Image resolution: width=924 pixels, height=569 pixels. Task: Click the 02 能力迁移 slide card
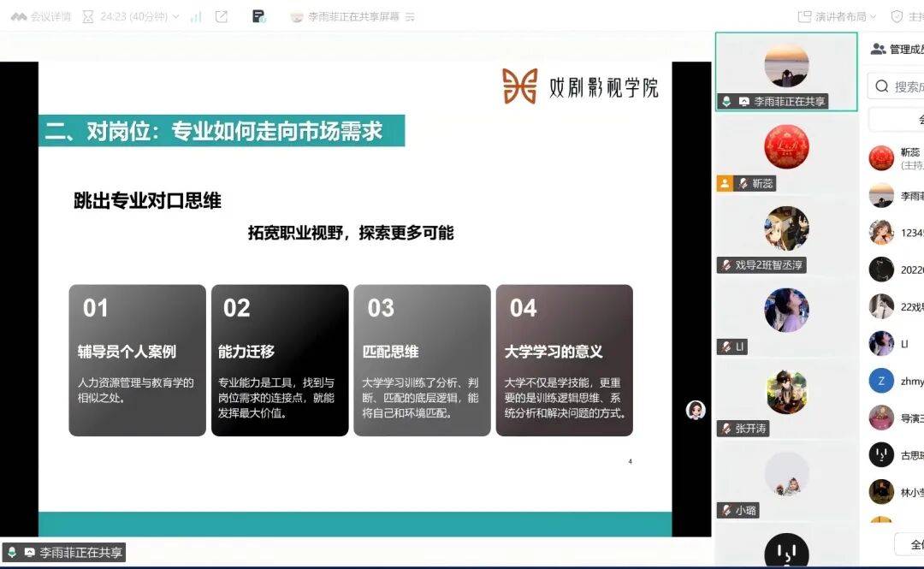[x=280, y=360]
